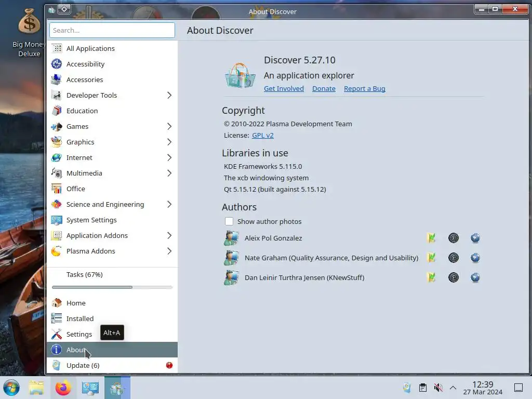Expand Science and Engineering arrow
This screenshot has width=532, height=399.
pyautogui.click(x=169, y=204)
